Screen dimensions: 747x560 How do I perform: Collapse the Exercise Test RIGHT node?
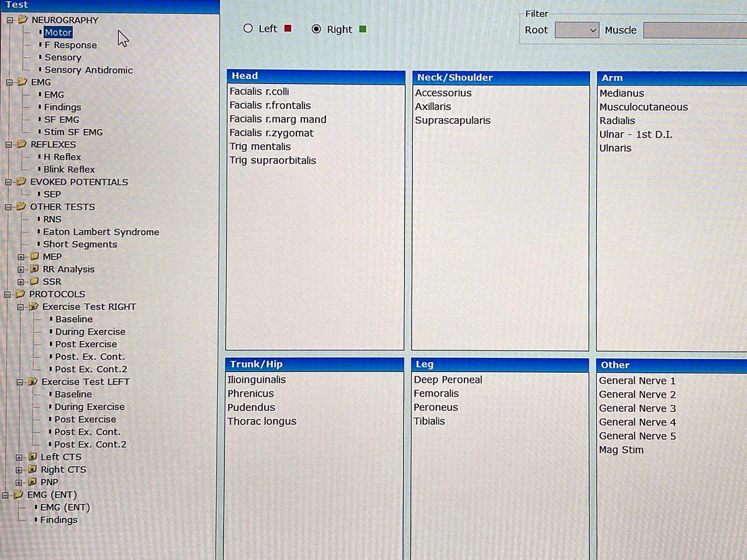tap(20, 307)
